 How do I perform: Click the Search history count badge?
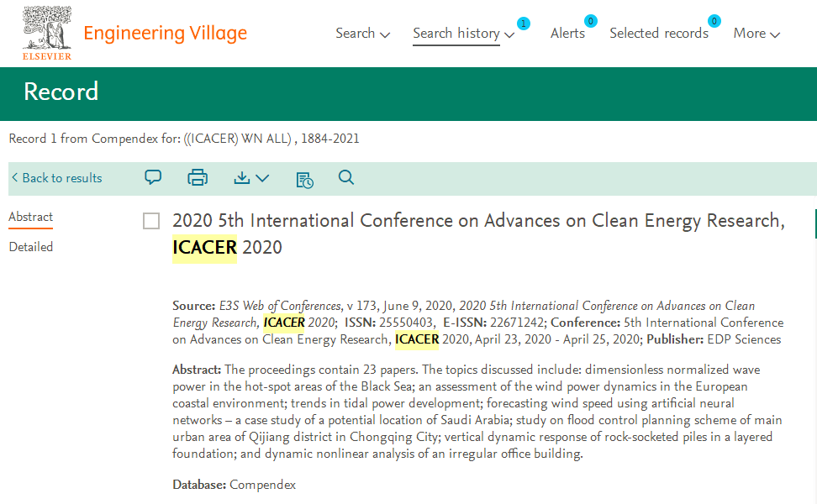[x=523, y=24]
